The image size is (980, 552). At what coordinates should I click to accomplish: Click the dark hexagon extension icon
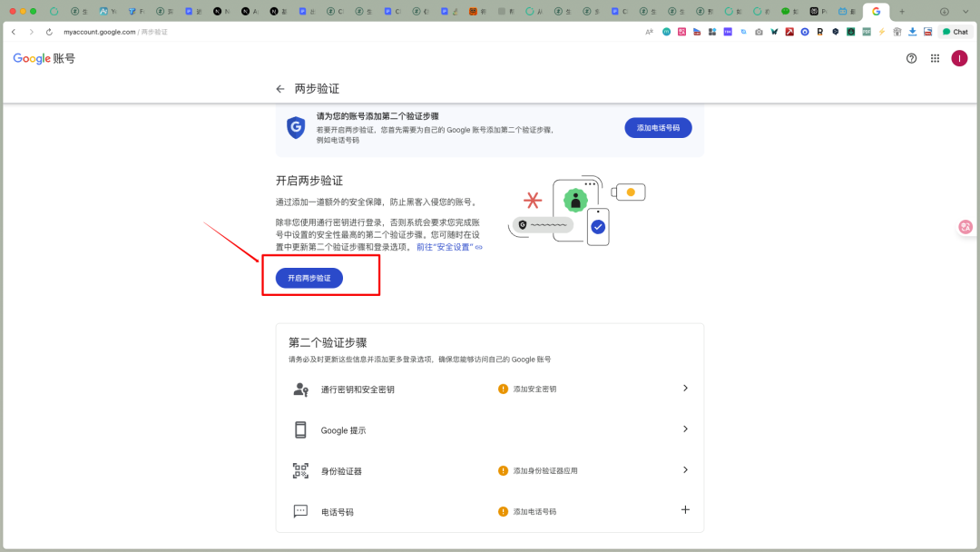pyautogui.click(x=836, y=32)
